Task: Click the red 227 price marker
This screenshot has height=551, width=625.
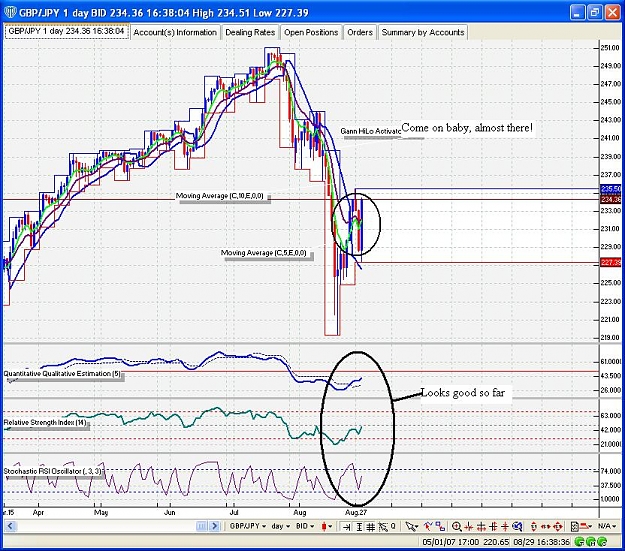Action: [x=610, y=262]
